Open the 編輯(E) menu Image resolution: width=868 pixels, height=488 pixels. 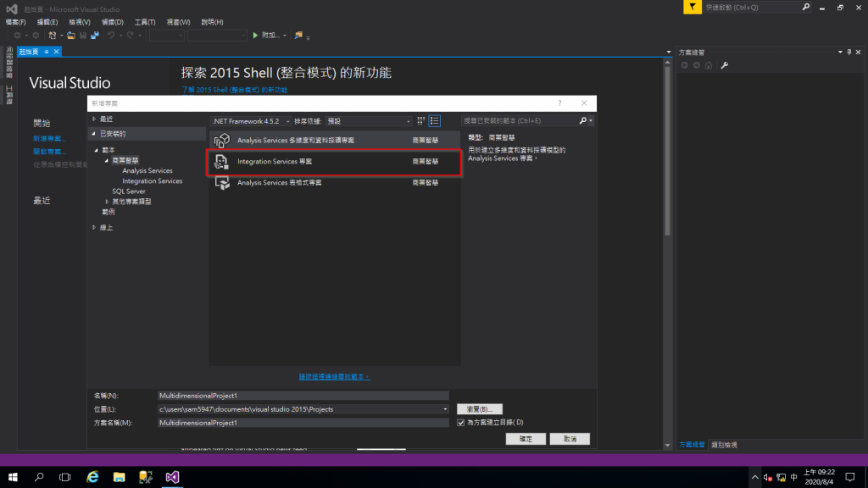(x=47, y=22)
